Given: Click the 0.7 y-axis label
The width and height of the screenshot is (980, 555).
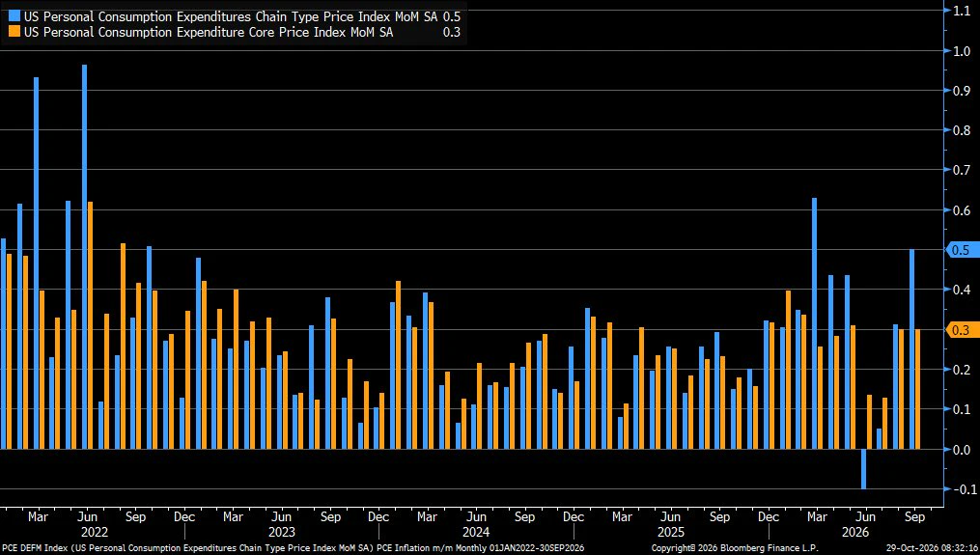Looking at the screenshot, I should (962, 170).
